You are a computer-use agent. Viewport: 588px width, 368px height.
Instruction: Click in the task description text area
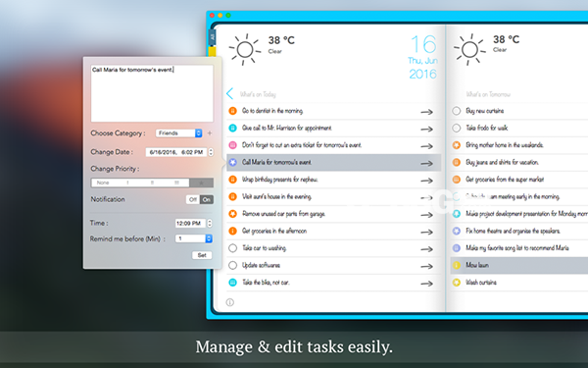[152, 93]
